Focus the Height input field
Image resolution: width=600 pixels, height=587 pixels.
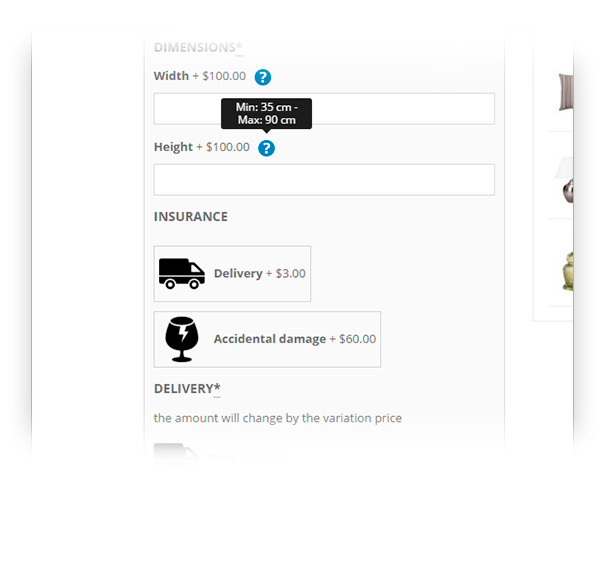coord(324,180)
